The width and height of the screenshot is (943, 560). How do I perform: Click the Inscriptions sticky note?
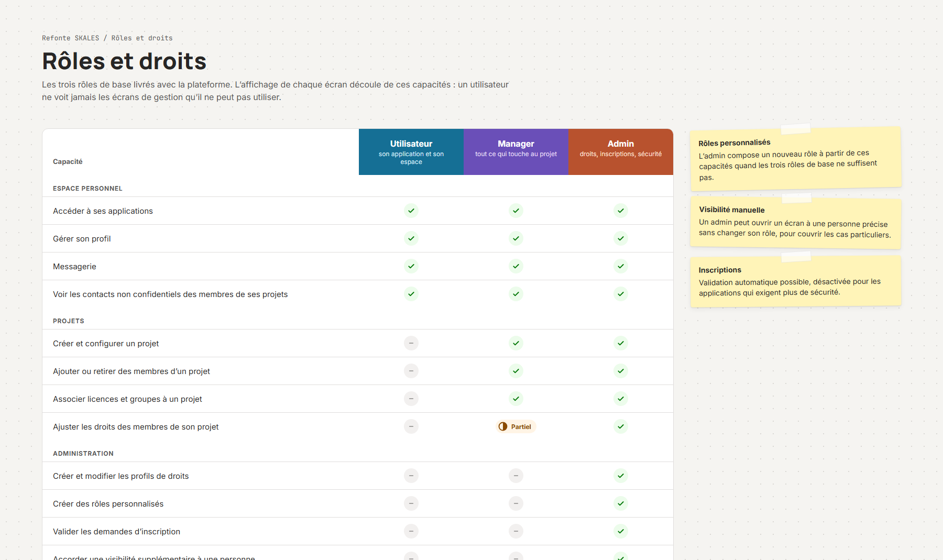pyautogui.click(x=796, y=281)
